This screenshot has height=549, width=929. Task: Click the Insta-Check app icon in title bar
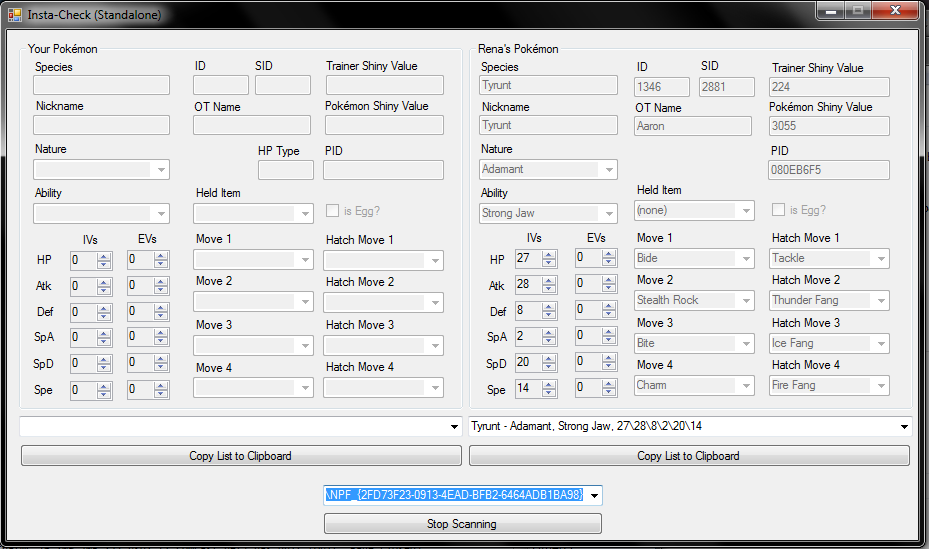point(14,15)
